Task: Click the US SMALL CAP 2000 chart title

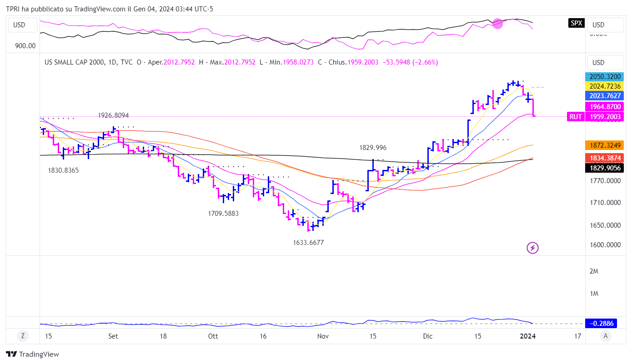Action: point(75,62)
